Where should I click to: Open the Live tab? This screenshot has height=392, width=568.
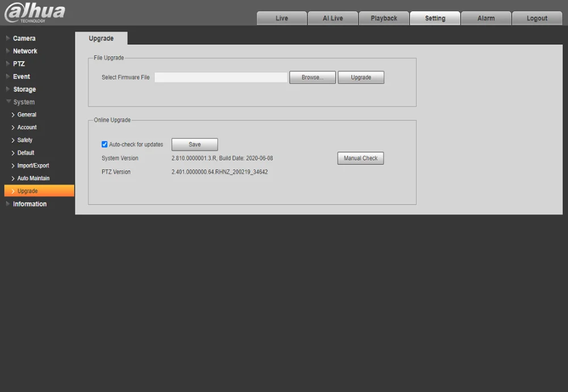pyautogui.click(x=282, y=18)
